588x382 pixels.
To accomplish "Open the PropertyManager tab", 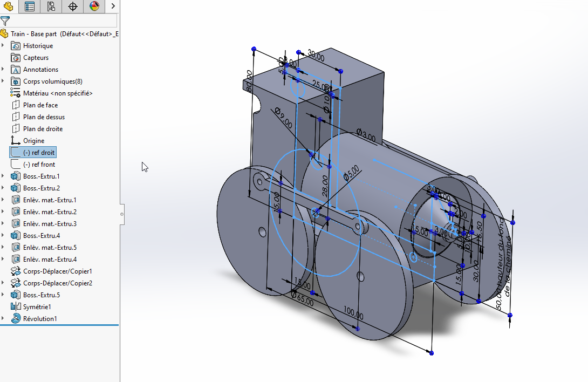I will tap(30, 6).
